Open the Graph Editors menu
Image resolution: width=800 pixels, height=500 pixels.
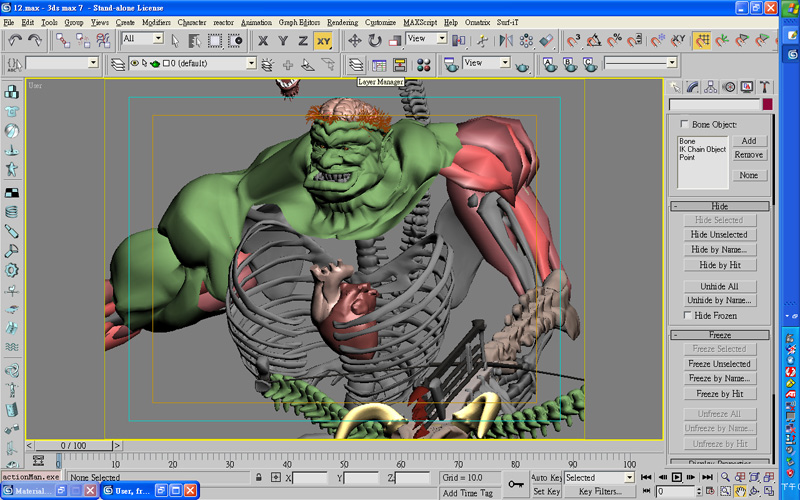[299, 22]
